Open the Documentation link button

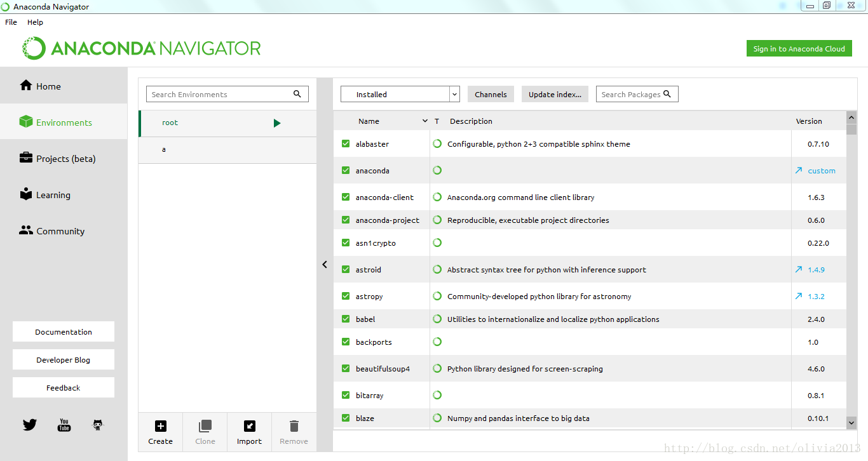[x=64, y=331]
